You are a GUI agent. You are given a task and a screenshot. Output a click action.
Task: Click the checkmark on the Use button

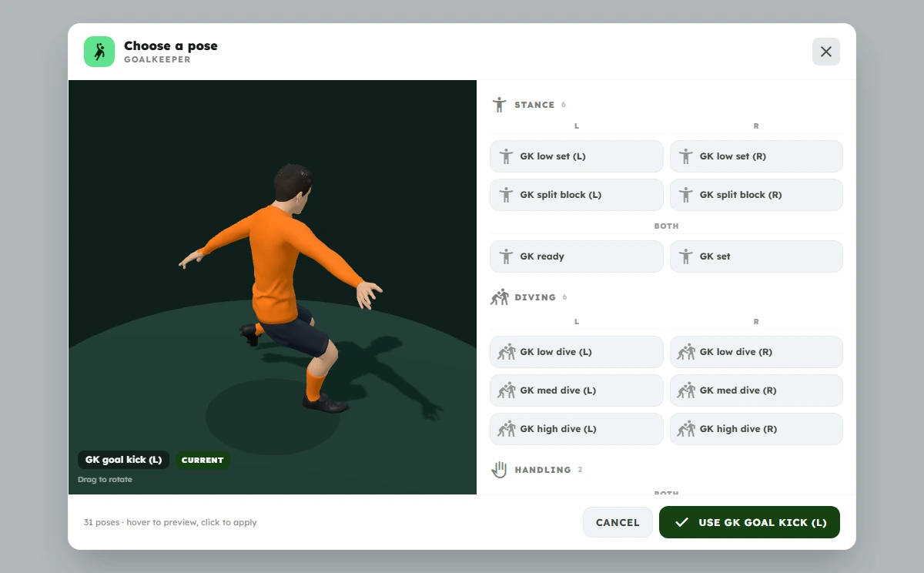click(x=681, y=522)
